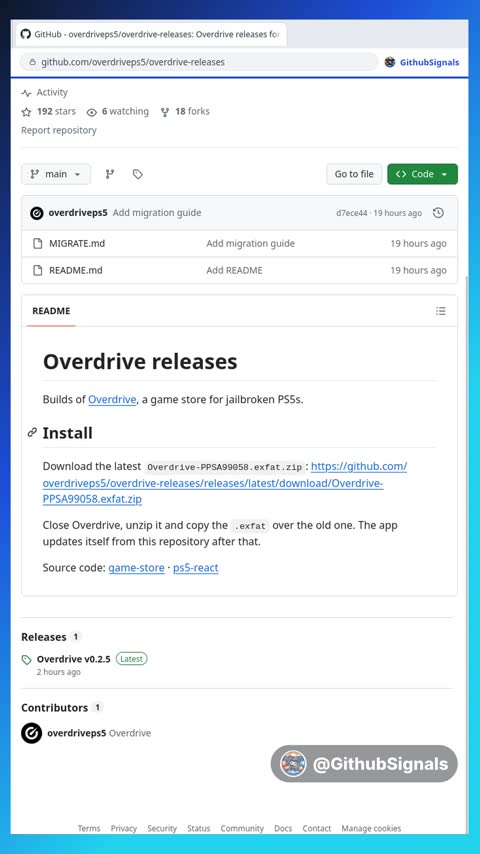
Task: Click footer Manage cookies
Action: click(x=371, y=828)
